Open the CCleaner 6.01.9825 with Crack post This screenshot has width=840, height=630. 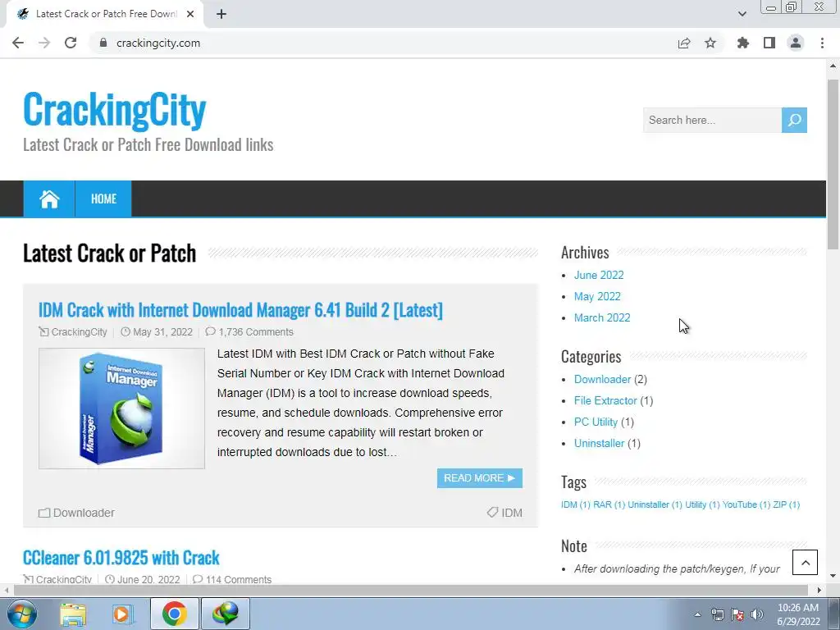tap(121, 558)
